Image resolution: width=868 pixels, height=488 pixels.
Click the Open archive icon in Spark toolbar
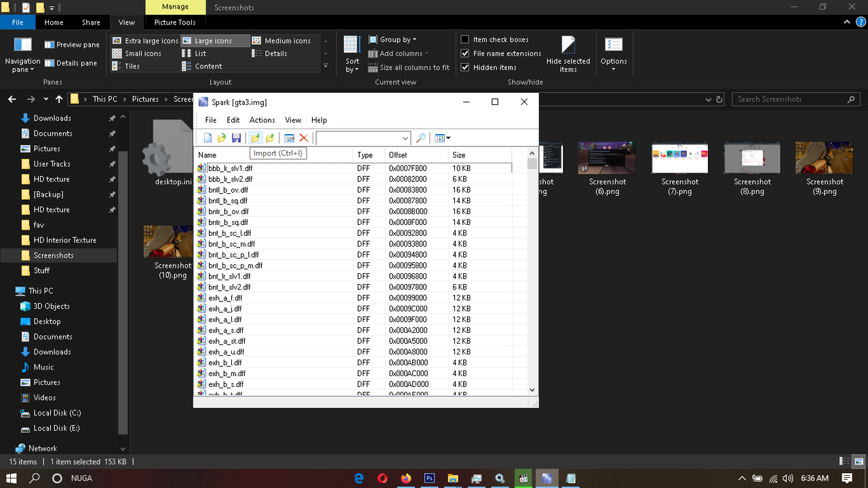222,138
